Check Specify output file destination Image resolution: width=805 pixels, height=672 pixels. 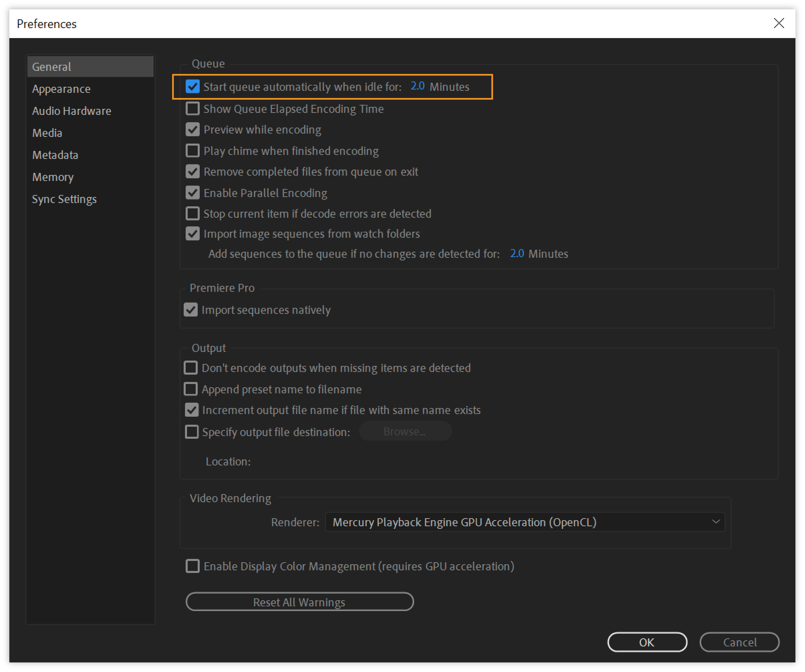192,432
